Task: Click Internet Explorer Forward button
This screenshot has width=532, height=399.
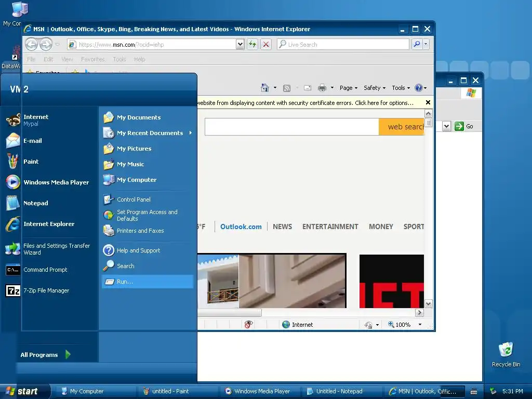Action: pyautogui.click(x=46, y=44)
